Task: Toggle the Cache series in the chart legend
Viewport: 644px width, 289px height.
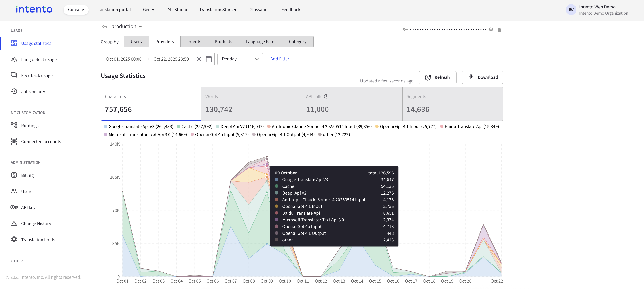Action: 194,126
